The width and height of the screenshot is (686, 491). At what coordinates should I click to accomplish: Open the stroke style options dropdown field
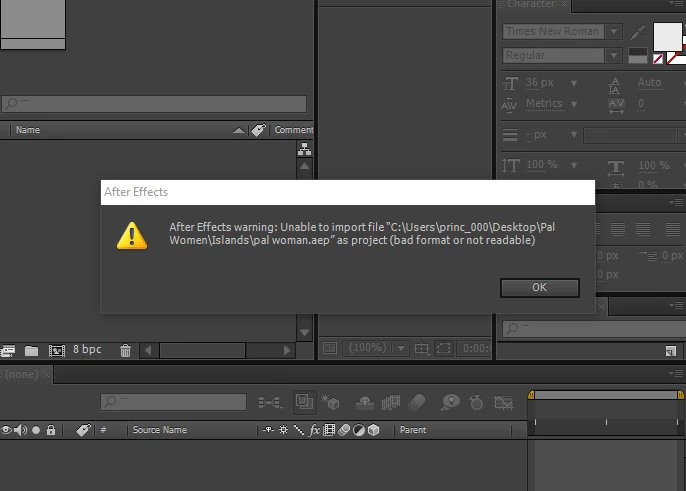634,135
